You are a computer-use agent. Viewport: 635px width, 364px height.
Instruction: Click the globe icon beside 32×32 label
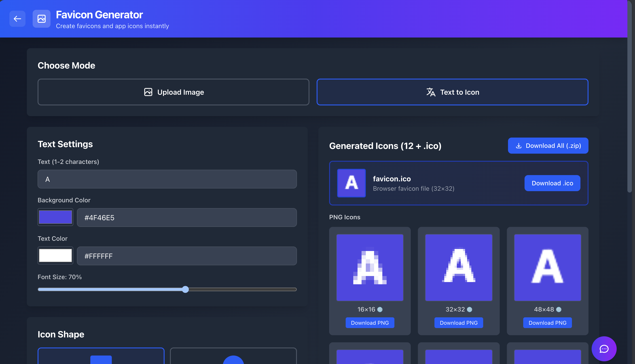click(x=469, y=309)
